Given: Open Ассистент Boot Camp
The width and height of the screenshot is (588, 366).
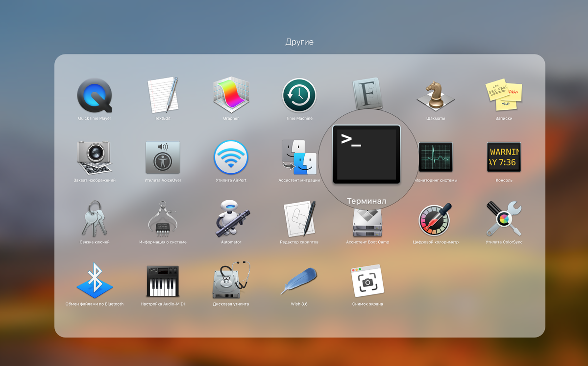Looking at the screenshot, I should 367,224.
